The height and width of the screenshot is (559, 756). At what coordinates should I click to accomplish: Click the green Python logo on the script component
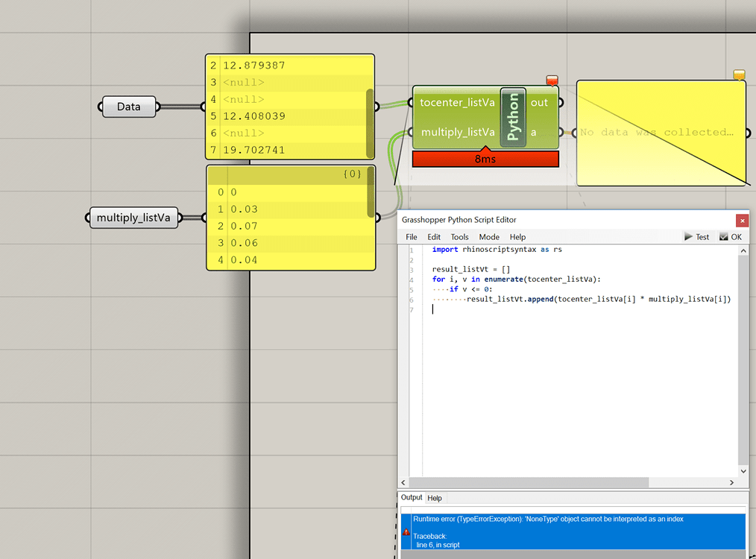[x=511, y=117]
